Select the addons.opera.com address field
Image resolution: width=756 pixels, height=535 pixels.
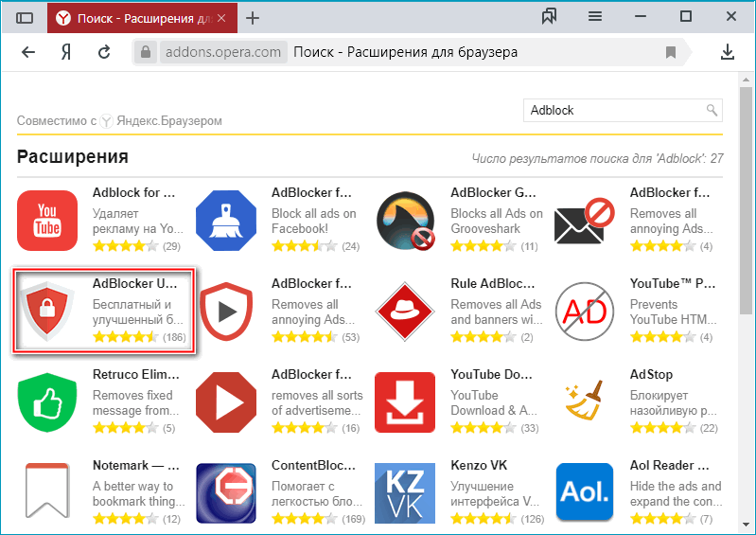click(223, 52)
